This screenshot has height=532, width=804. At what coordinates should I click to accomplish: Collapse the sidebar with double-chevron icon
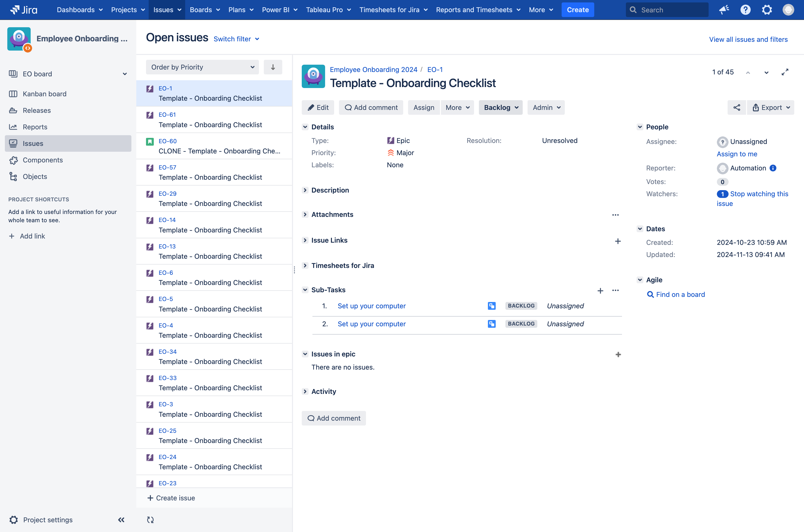(x=121, y=519)
